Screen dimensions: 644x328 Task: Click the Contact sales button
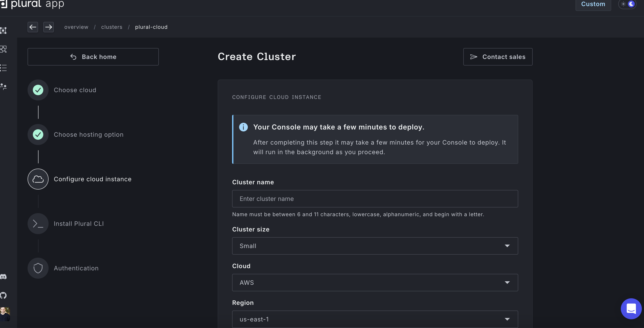pos(497,57)
